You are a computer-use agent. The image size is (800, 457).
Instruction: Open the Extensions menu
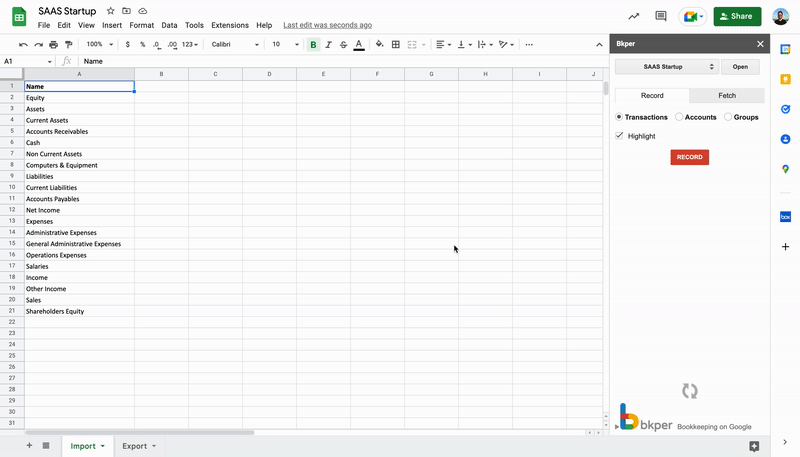click(230, 25)
